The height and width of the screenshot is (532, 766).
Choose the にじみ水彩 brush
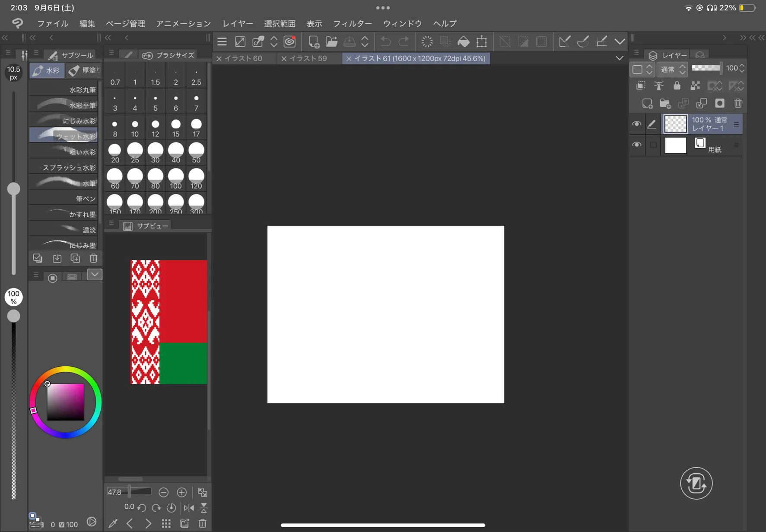point(64,120)
